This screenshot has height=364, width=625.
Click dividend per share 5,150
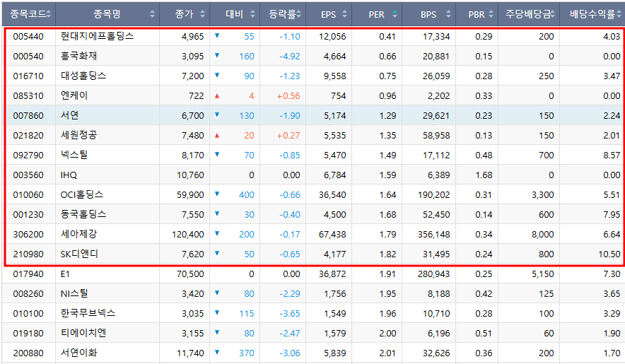543,274
